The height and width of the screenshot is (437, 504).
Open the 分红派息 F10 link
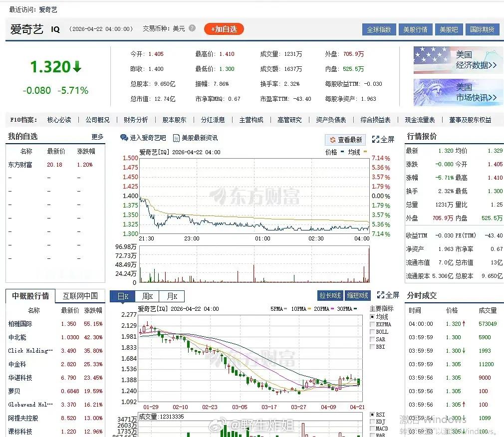pyautogui.click(x=213, y=120)
